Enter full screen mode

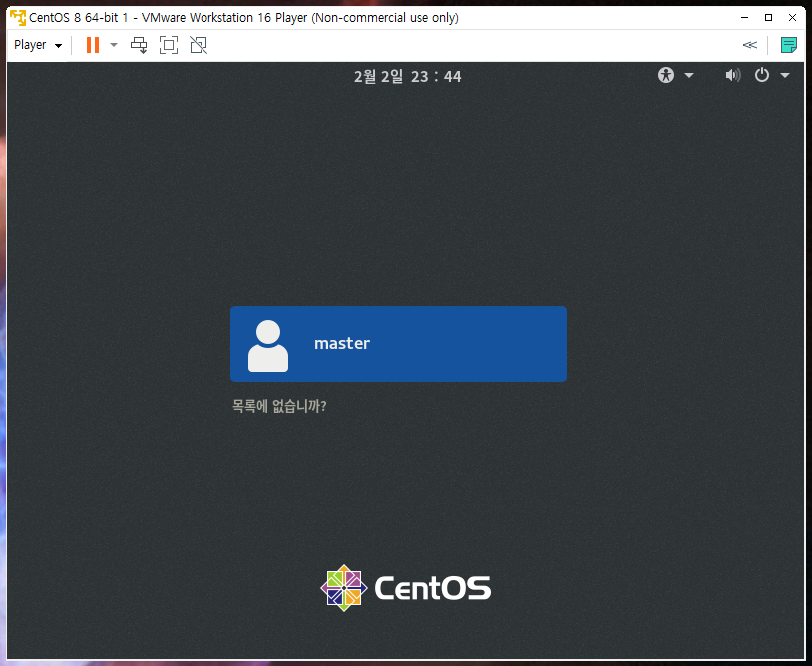point(169,45)
